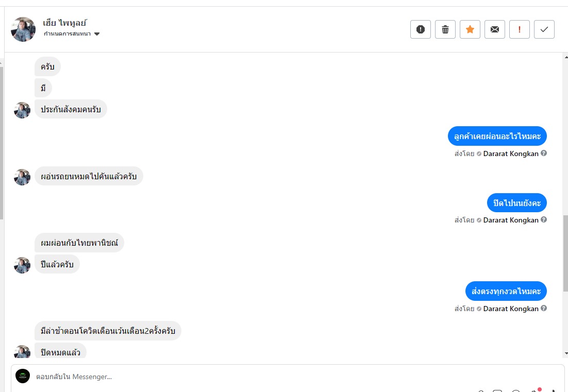
Task: Click the red exclamation priority icon
Action: (519, 29)
